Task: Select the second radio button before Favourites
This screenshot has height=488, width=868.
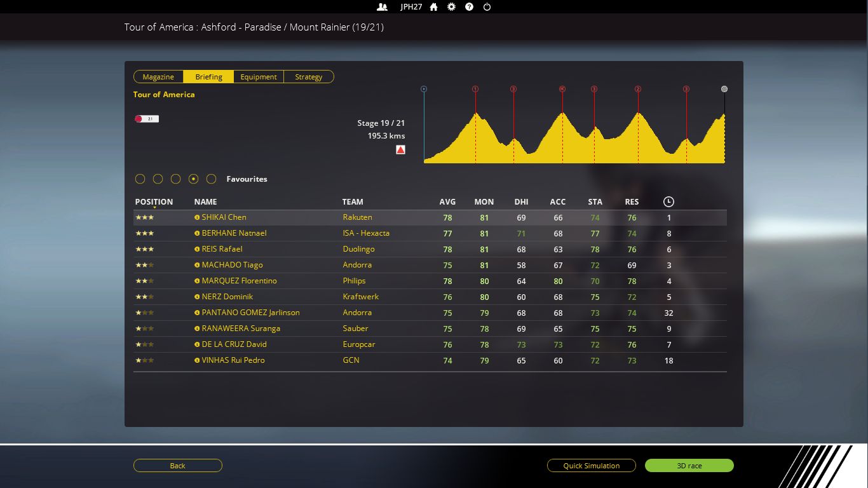Action: [158, 179]
